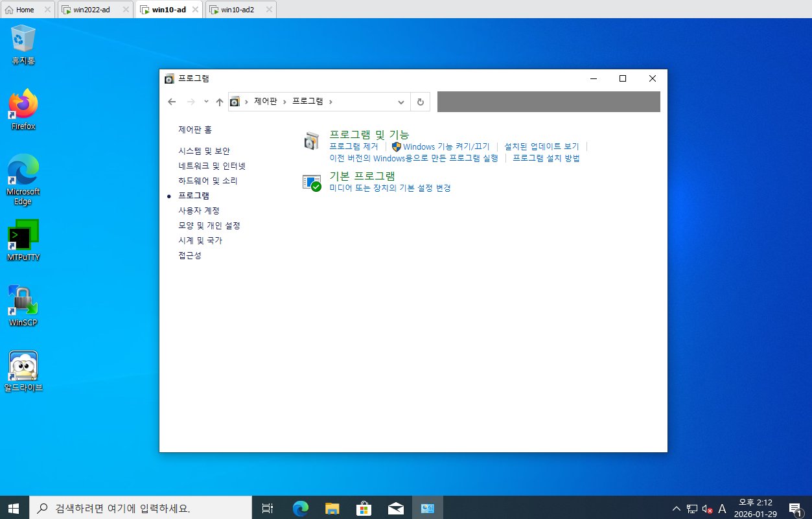Click the network tray icon

[692, 509]
